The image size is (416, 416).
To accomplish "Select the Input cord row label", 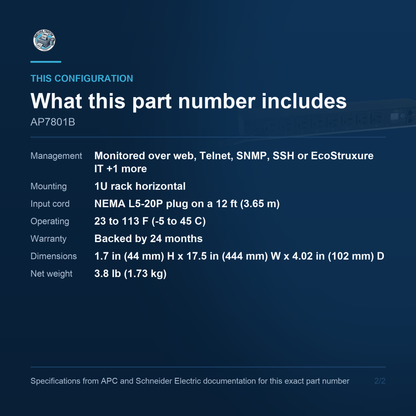I will coord(50,204).
